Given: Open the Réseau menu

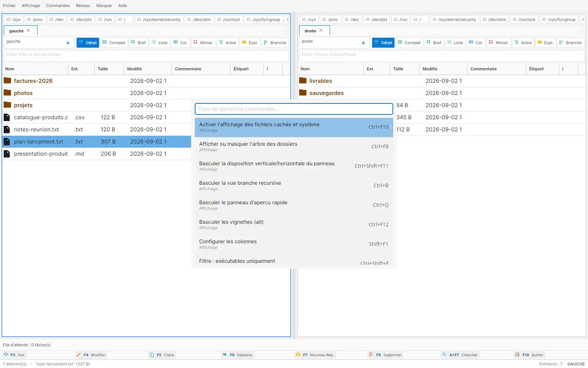Looking at the screenshot, I should [x=83, y=6].
